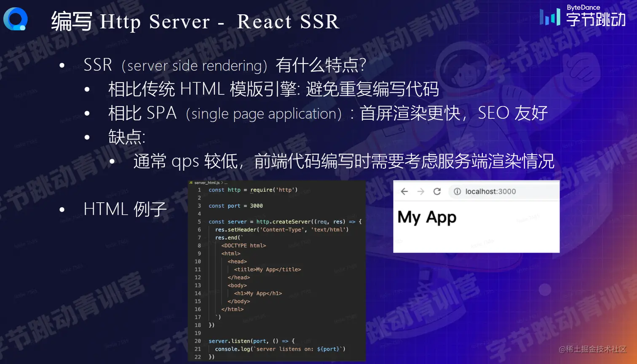Click line number 4 in the code gutter
The height and width of the screenshot is (364, 637).
point(199,214)
